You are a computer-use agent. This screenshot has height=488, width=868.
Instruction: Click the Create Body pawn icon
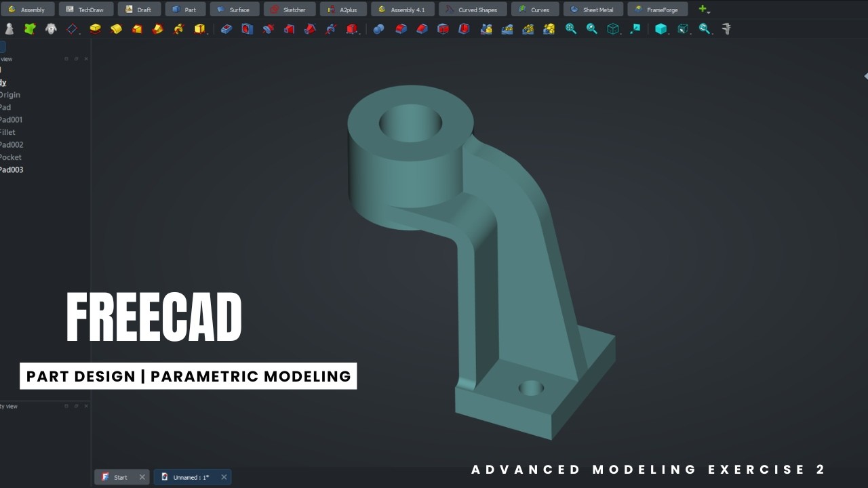(9, 28)
